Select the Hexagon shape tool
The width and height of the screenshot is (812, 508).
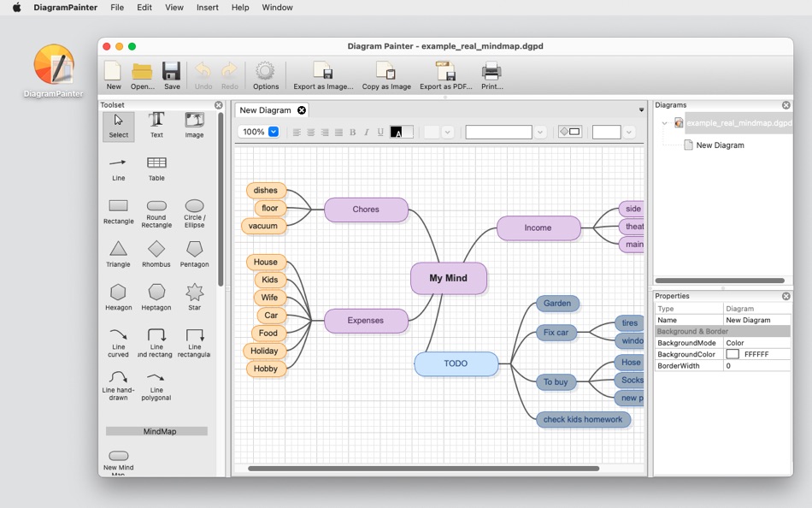(x=119, y=298)
